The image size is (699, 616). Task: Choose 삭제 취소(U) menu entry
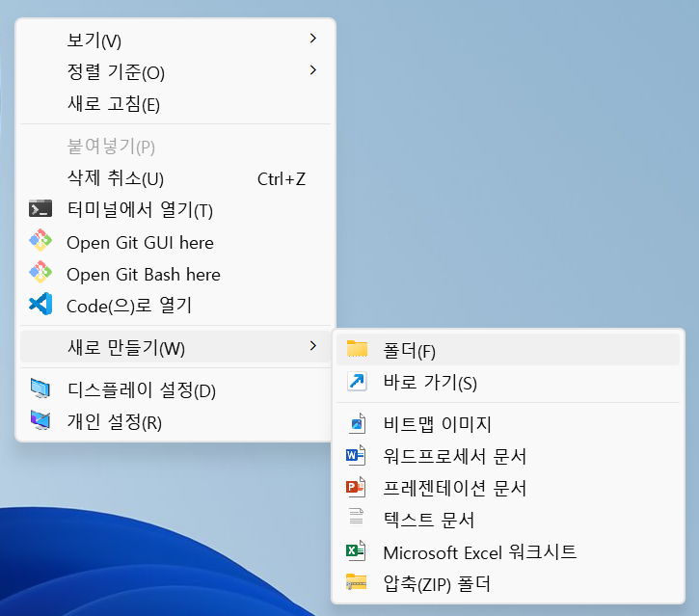pyautogui.click(x=115, y=178)
